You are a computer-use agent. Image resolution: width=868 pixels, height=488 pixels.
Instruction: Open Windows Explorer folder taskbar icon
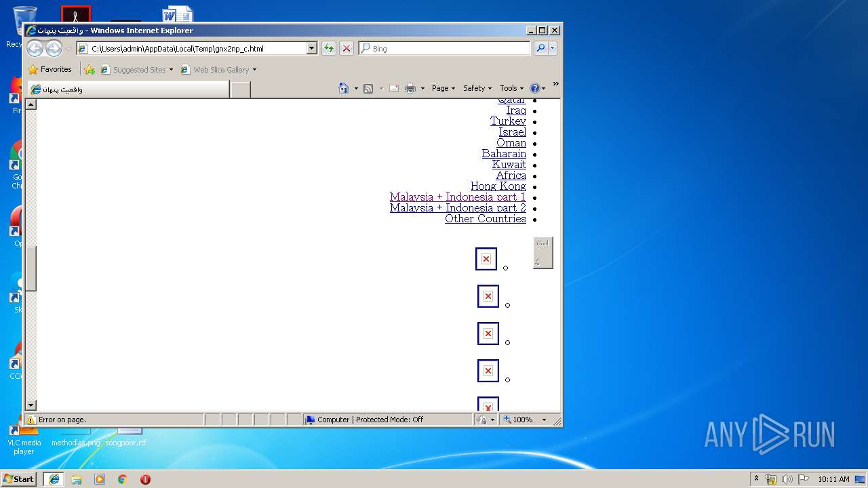[77, 479]
